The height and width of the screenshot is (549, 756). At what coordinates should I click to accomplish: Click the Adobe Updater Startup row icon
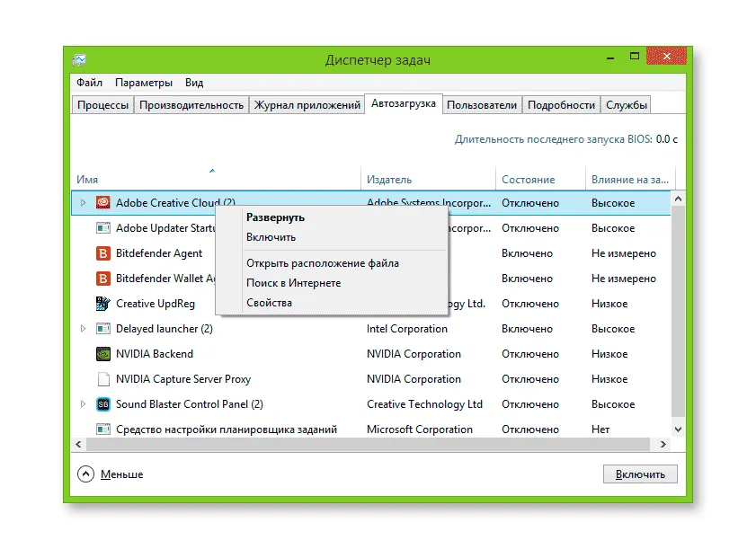tap(103, 228)
